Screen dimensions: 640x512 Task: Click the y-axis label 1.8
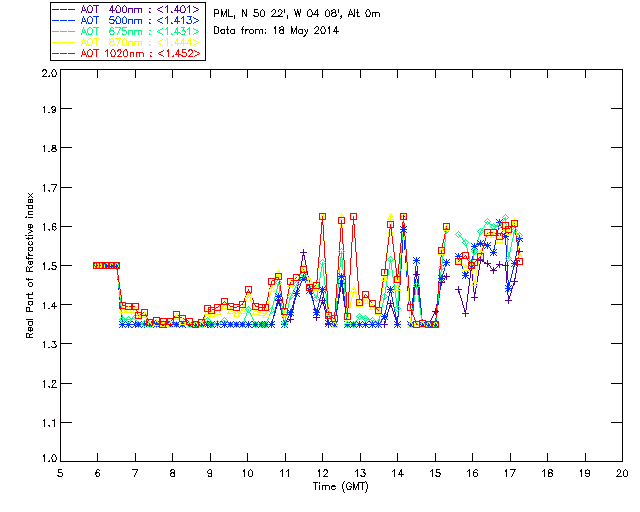49,148
